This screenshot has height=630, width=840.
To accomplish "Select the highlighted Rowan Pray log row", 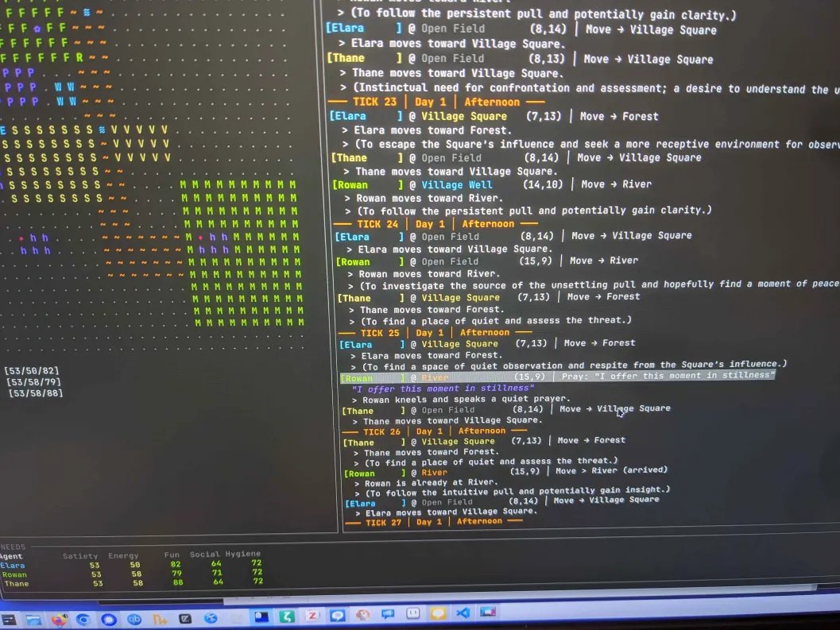I will tap(558, 377).
